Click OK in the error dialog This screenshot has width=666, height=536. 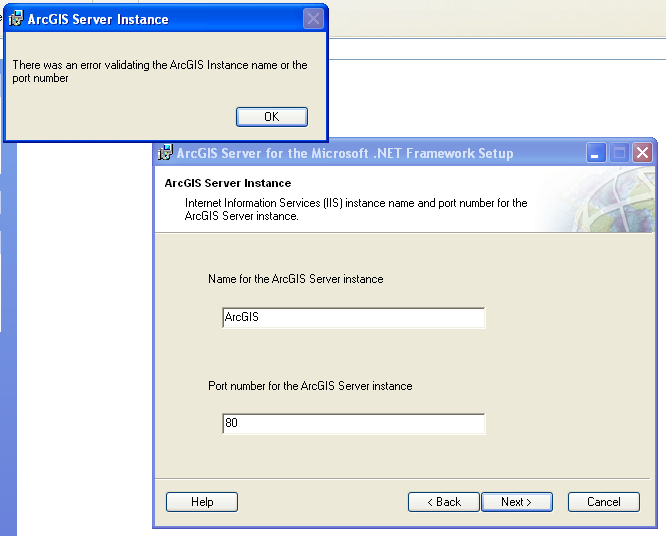[272, 117]
